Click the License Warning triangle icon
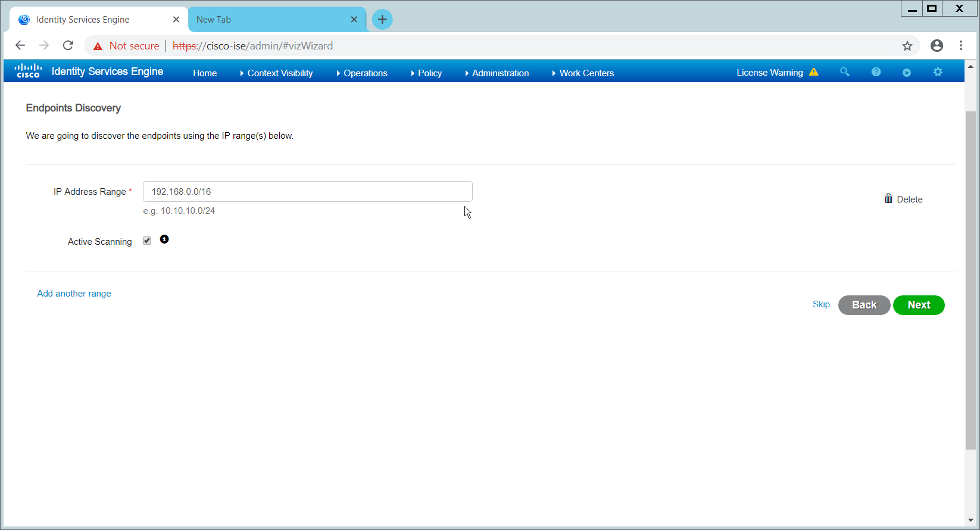Viewport: 980px width, 530px height. click(814, 72)
